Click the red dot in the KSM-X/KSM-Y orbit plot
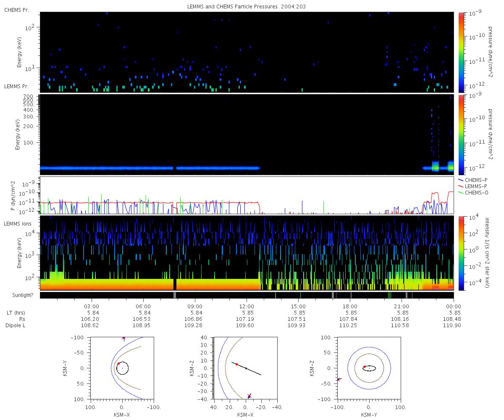This screenshot has width=504, height=420. pos(118,363)
